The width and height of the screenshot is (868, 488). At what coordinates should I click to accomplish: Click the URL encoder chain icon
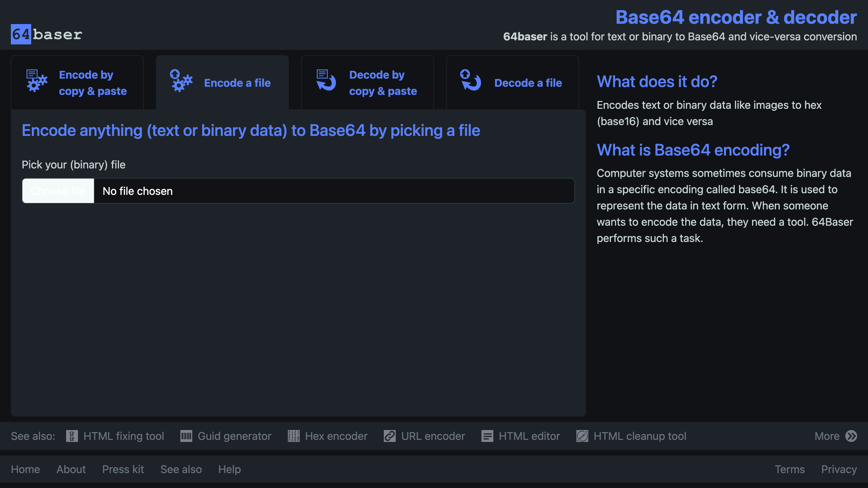390,436
